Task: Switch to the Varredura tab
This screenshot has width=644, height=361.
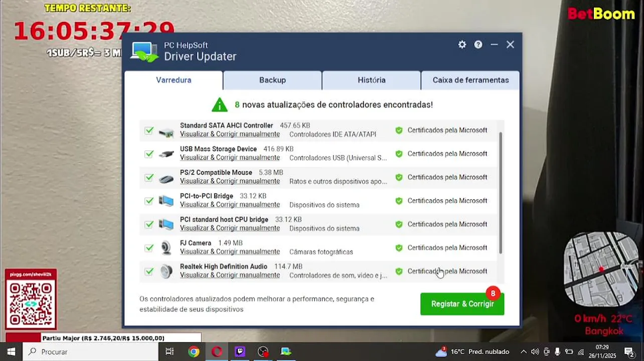Action: (174, 80)
